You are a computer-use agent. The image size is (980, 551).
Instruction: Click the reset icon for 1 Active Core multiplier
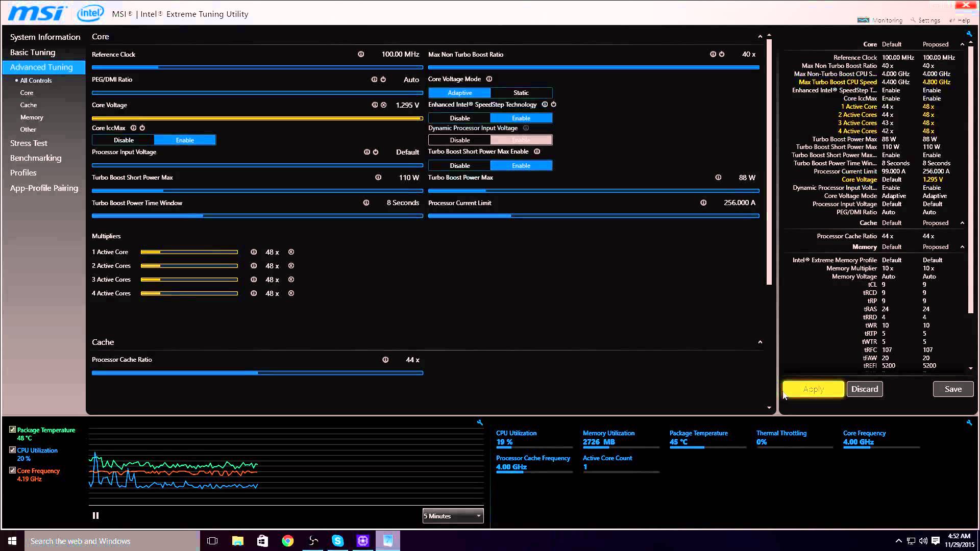click(291, 252)
